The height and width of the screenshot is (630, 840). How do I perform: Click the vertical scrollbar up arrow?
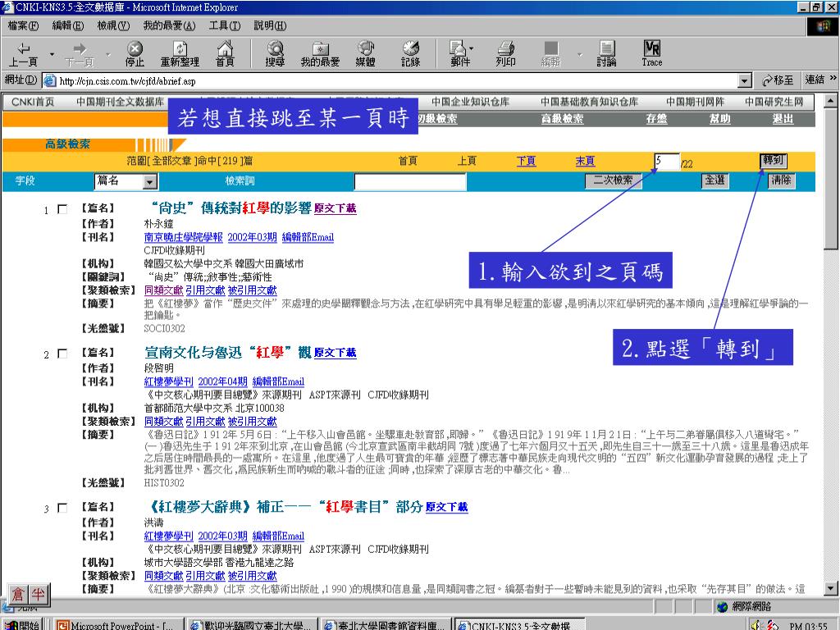click(x=830, y=101)
